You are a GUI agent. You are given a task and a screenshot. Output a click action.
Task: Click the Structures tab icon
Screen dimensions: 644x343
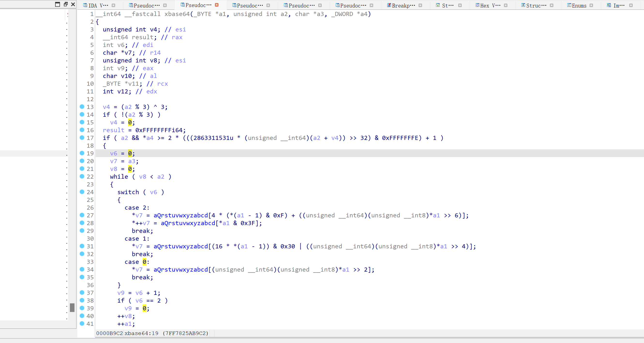point(523,5)
